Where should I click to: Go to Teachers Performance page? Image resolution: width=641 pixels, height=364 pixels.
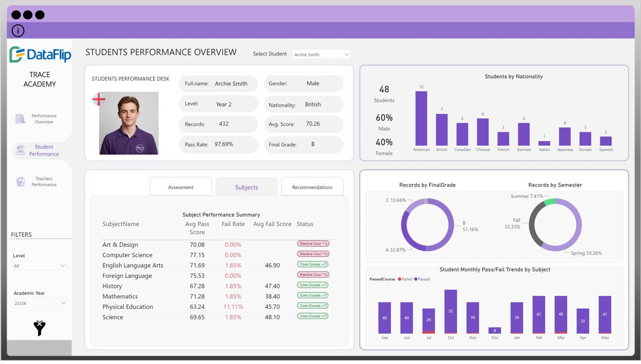(44, 181)
